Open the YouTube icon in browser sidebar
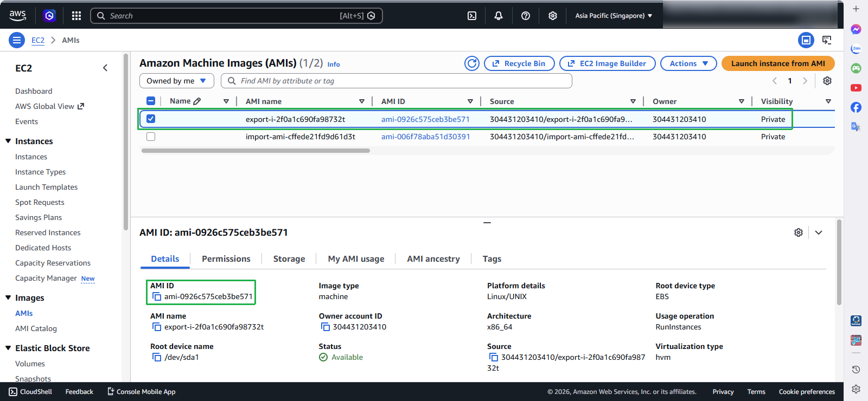 coord(856,88)
